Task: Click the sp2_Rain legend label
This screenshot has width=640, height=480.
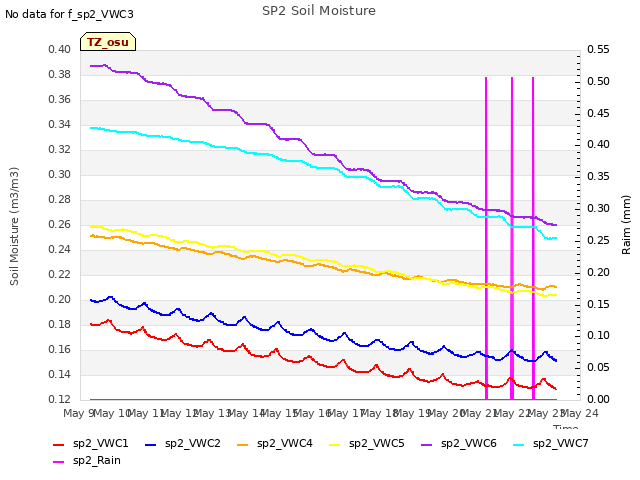Action: [x=97, y=461]
